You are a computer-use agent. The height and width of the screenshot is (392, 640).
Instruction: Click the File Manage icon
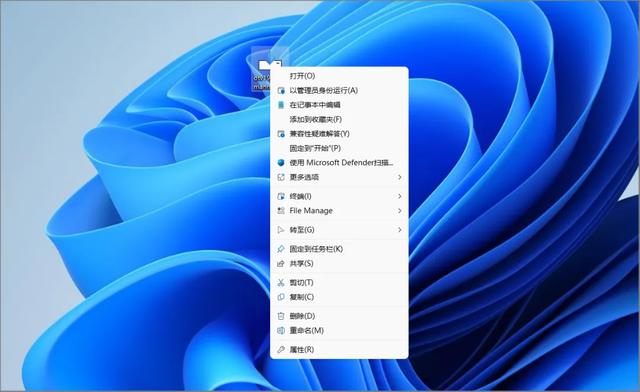point(281,211)
